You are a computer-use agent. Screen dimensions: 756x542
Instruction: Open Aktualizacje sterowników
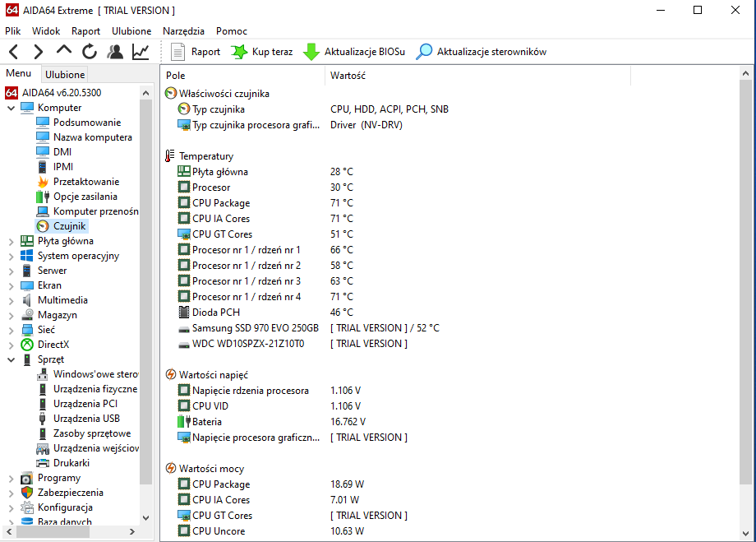tap(482, 52)
